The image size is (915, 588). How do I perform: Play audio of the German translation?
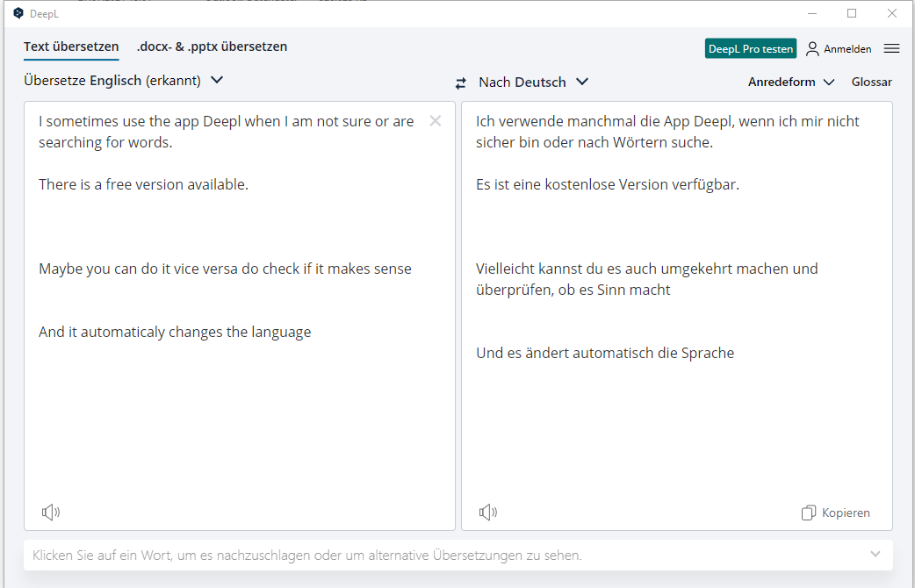pyautogui.click(x=488, y=513)
